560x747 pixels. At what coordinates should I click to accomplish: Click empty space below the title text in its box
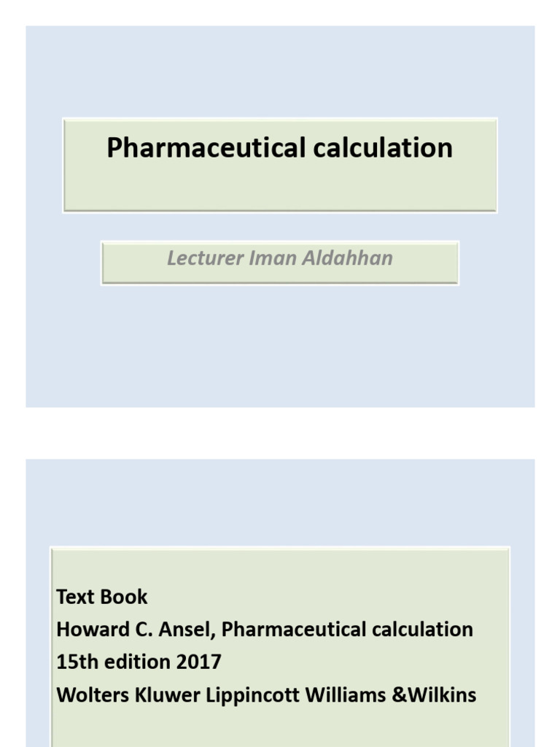[280, 188]
